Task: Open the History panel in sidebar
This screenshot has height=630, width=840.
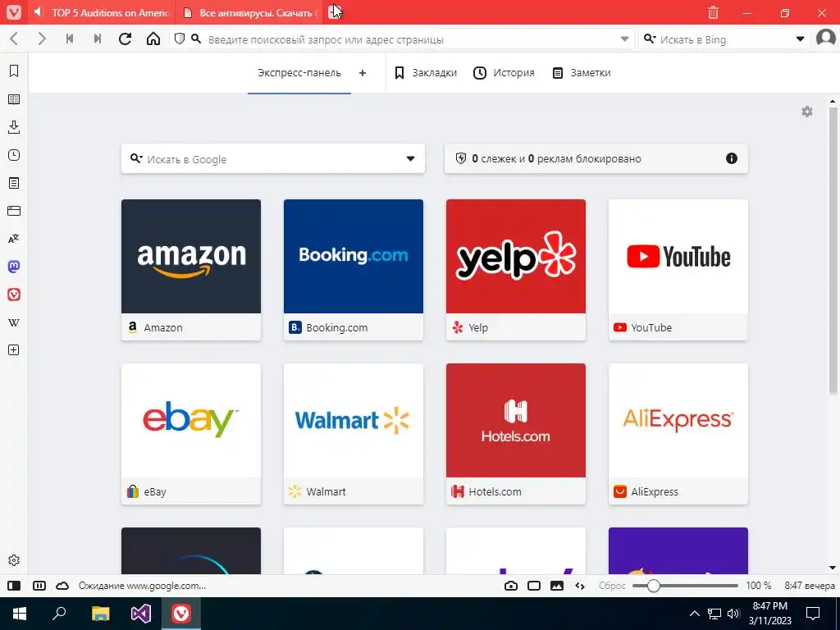Action: click(14, 155)
